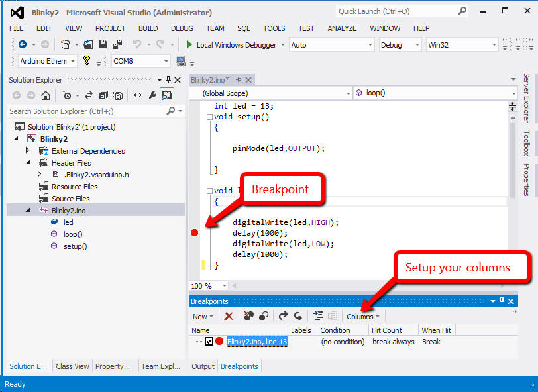Switch to the Output tab

[x=203, y=366]
